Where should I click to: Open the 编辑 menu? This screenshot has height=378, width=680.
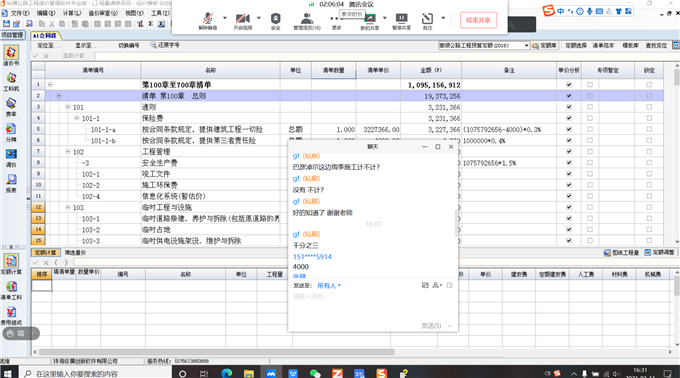[46, 13]
